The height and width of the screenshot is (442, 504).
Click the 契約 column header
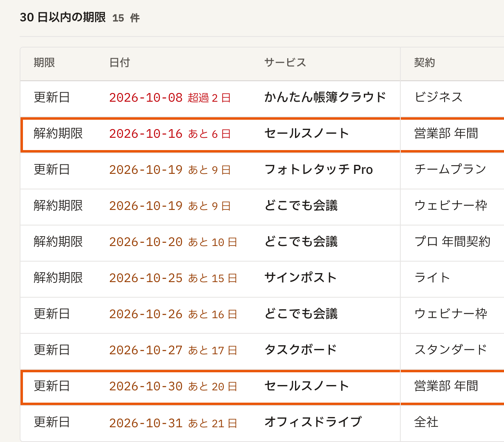point(425,63)
